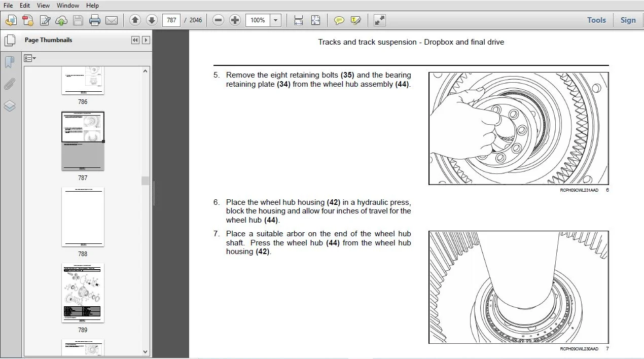Click the page number field showing 787
This screenshot has width=644, height=359.
point(171,20)
